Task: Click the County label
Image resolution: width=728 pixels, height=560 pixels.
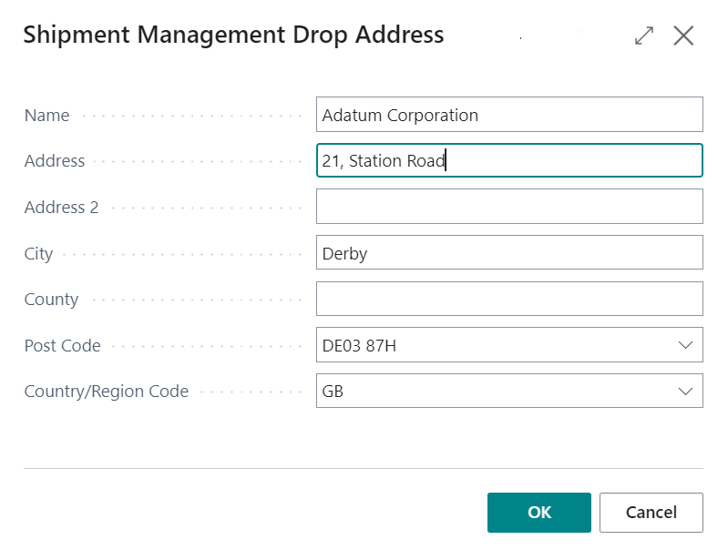Action: pos(51,300)
